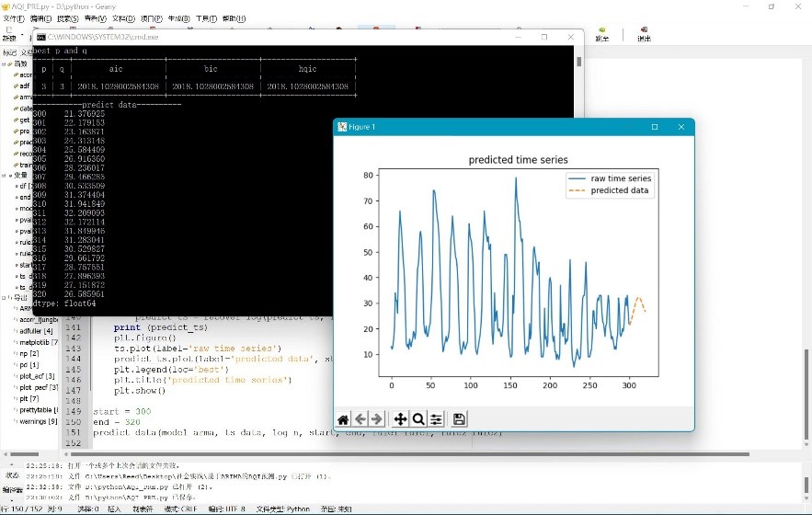Collapse the variables group in the symbols tree
812x515 pixels.
4,175
